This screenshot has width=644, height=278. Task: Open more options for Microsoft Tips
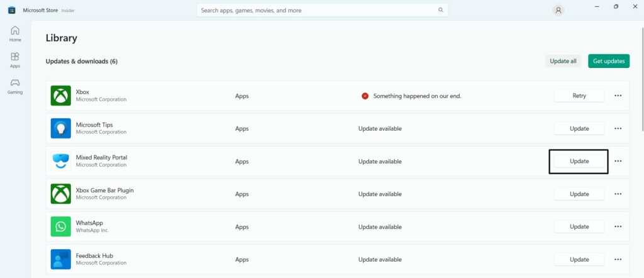[x=618, y=128]
